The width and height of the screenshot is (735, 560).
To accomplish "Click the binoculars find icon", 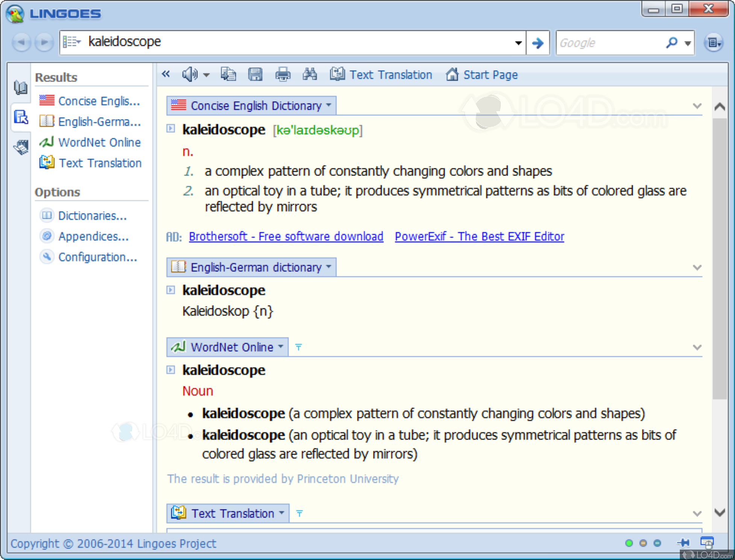I will point(310,74).
